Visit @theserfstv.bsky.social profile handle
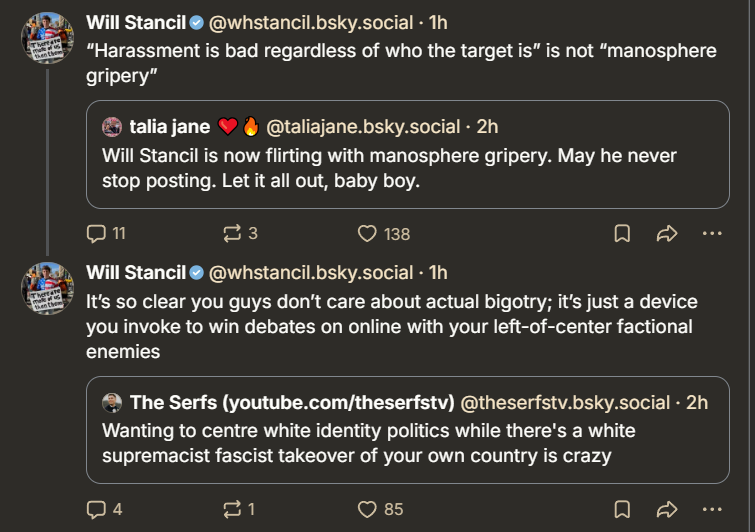The height and width of the screenshot is (532, 755). pos(565,402)
